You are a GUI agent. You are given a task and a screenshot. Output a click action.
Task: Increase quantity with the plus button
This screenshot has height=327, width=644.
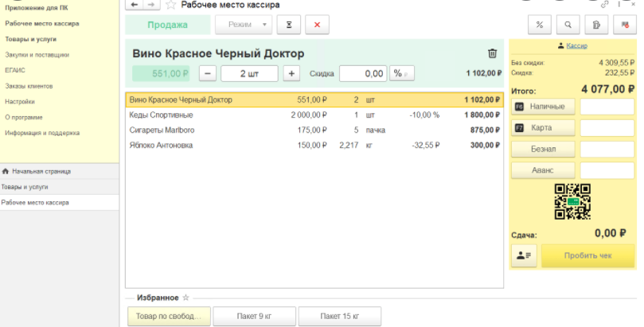click(x=291, y=74)
